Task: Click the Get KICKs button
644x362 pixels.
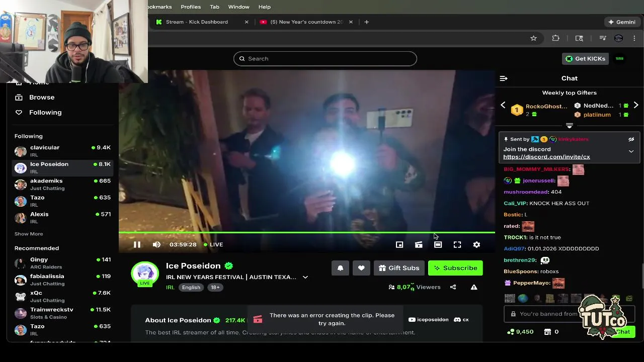Action: pos(585,59)
